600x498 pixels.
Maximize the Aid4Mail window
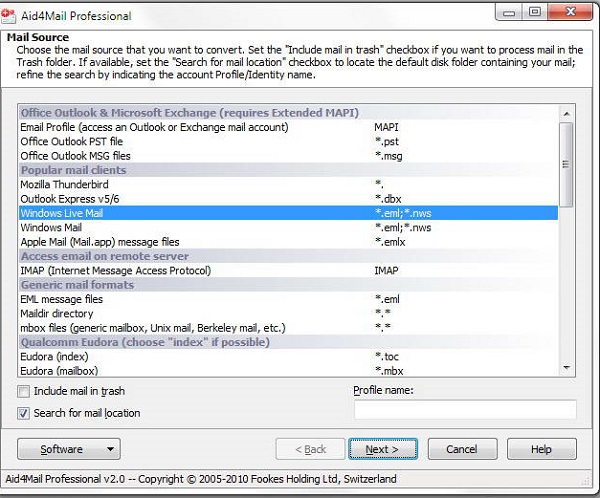(535, 12)
